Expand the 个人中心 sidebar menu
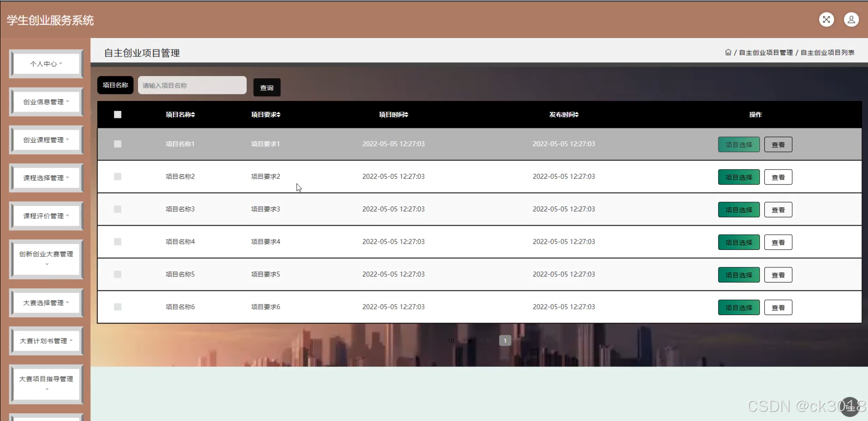 pos(46,64)
